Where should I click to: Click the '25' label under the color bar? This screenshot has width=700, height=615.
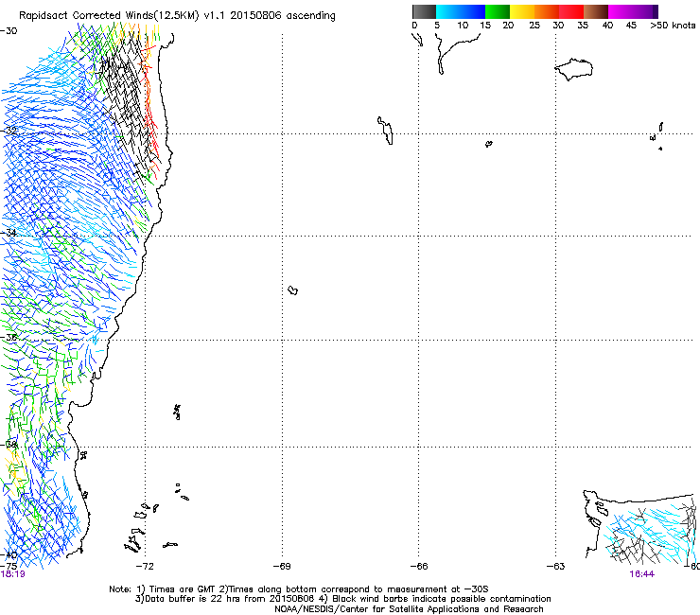coord(534,26)
